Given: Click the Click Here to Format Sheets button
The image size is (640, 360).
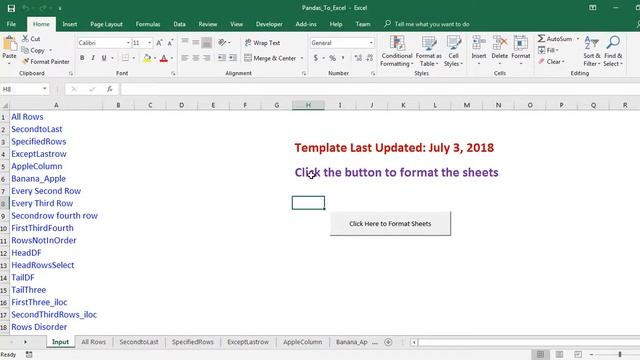Looking at the screenshot, I should [390, 224].
